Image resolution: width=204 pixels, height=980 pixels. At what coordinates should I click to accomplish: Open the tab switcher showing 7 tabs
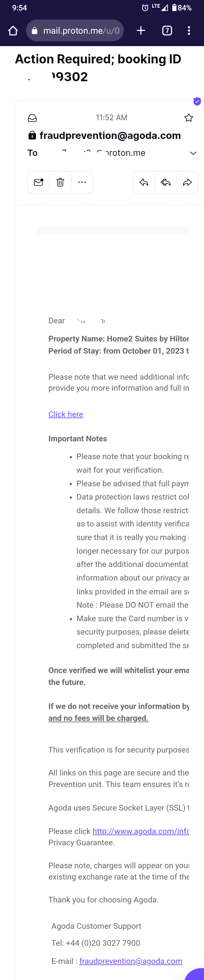point(167,31)
